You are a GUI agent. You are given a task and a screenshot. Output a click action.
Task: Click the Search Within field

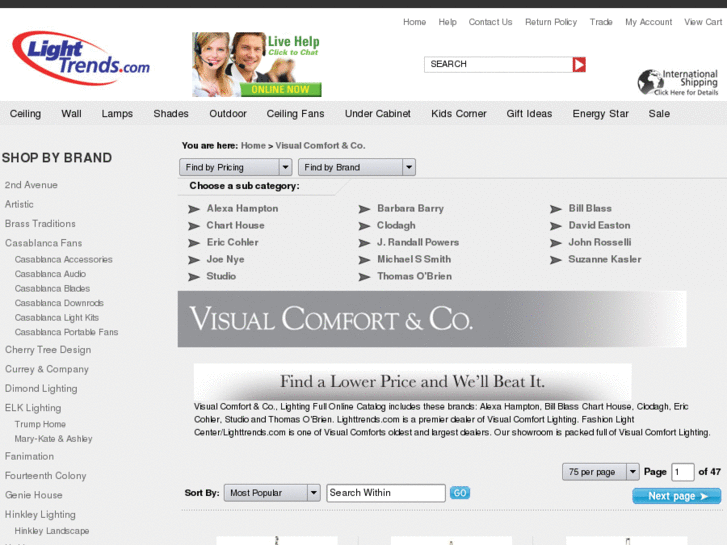tap(386, 493)
